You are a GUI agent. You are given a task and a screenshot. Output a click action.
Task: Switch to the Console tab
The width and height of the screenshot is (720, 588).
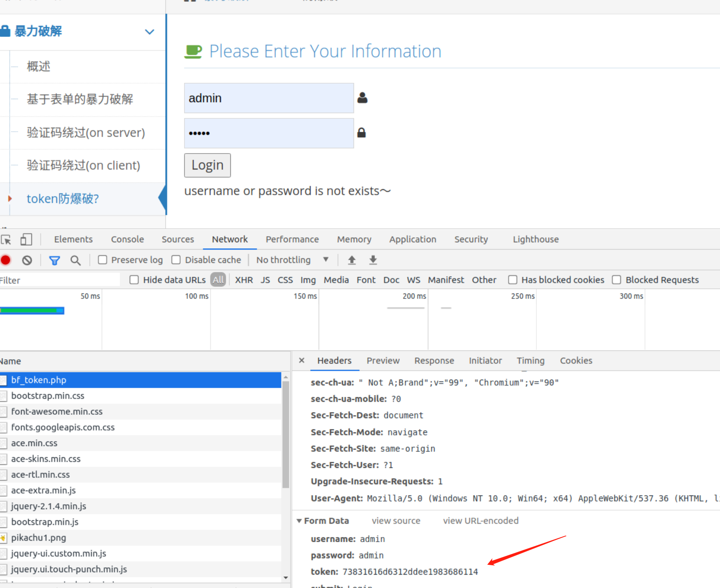pos(127,239)
